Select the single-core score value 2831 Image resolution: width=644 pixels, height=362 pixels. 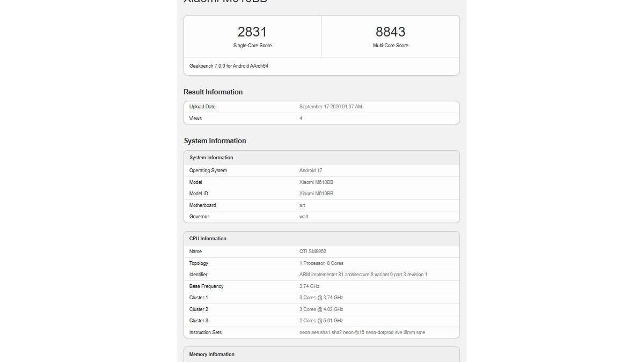click(252, 32)
